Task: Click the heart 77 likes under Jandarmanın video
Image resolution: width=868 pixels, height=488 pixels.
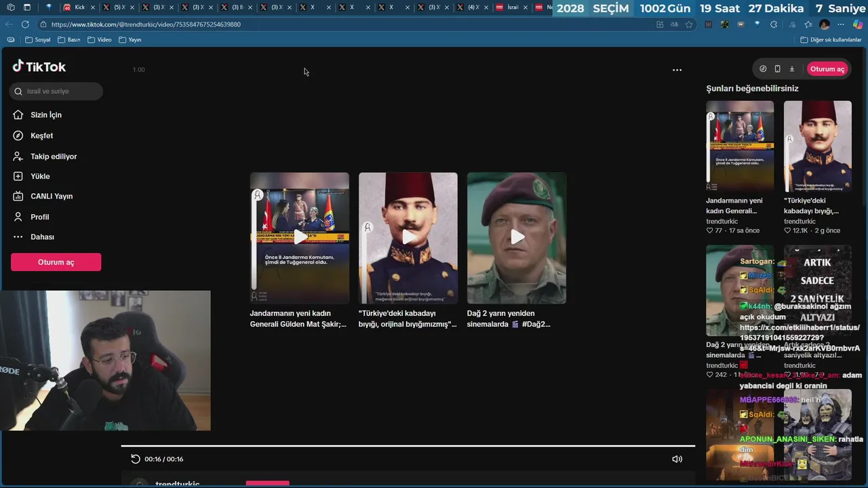Action: (714, 230)
